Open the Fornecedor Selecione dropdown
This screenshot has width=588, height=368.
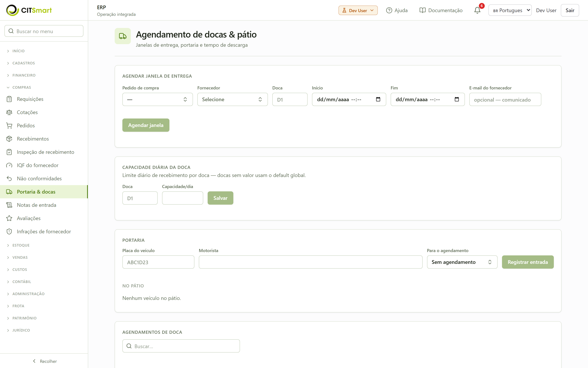pos(232,99)
